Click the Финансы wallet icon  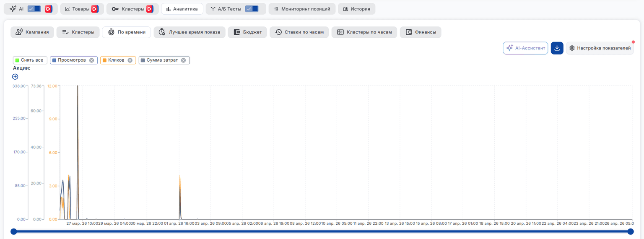(409, 32)
